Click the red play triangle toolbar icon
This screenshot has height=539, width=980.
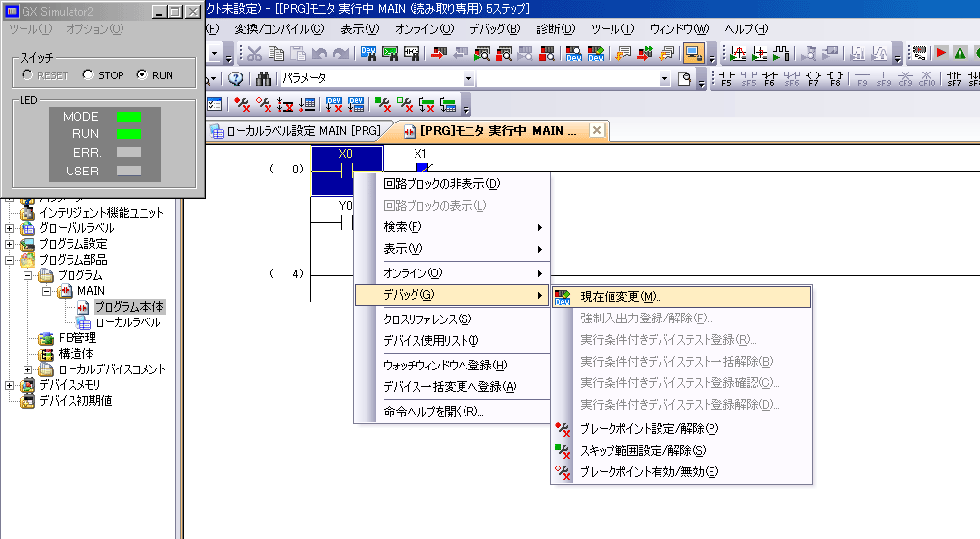[x=941, y=54]
